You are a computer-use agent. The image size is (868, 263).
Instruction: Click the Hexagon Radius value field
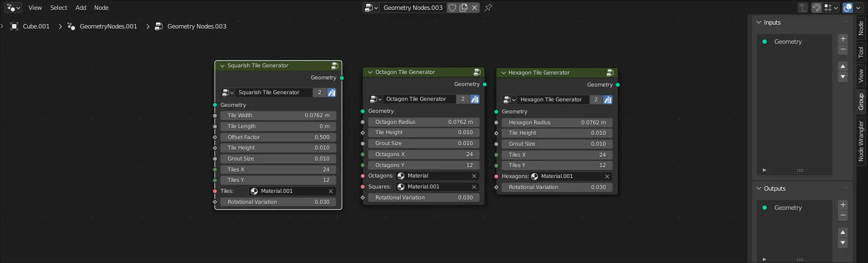click(x=557, y=123)
